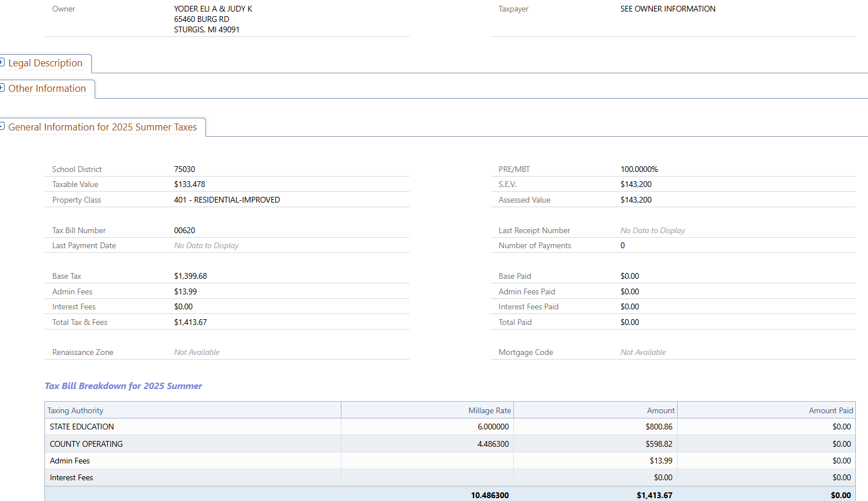Sort by the Millage Rate column header
The width and height of the screenshot is (868, 501).
(x=489, y=410)
